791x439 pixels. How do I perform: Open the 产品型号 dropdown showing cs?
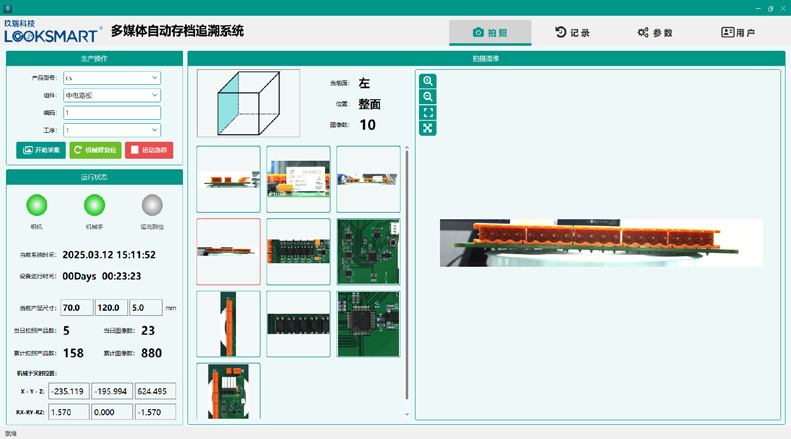(112, 77)
